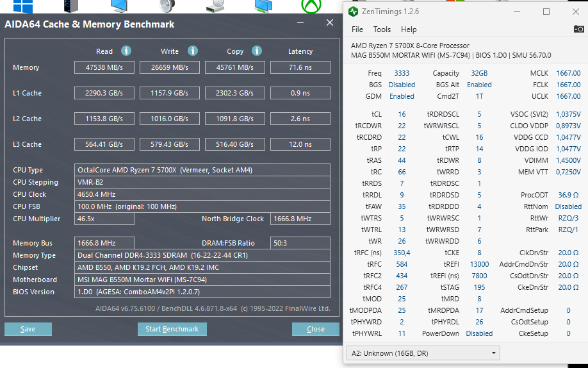Open the disc drive desktop icon
Viewport: 588px width, 368px height.
tap(215, 6)
